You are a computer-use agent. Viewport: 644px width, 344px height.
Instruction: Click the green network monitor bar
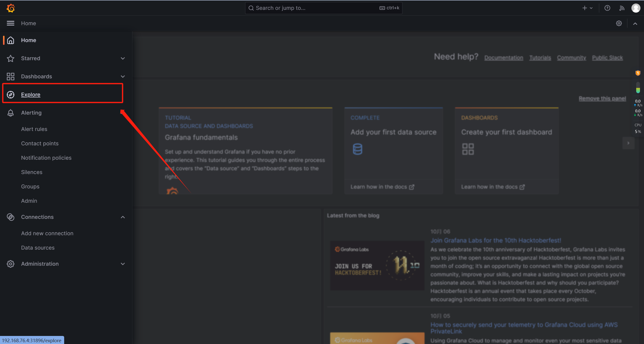coord(638,88)
